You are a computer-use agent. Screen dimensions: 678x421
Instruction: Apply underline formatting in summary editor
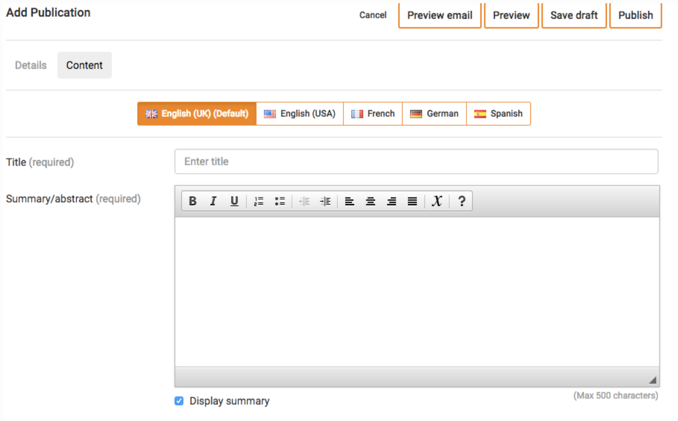click(x=234, y=201)
